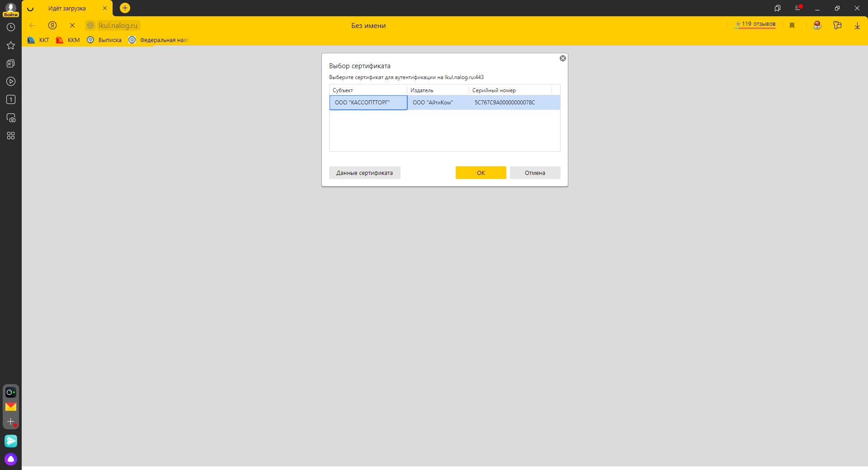Confirm certificate with OK button

481,173
